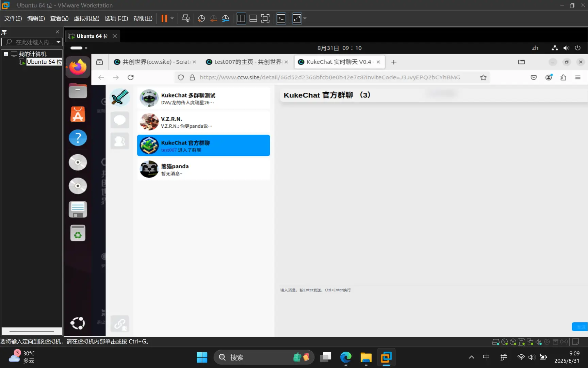Open the VMware console view icon
The width and height of the screenshot is (588, 368).
click(x=281, y=18)
